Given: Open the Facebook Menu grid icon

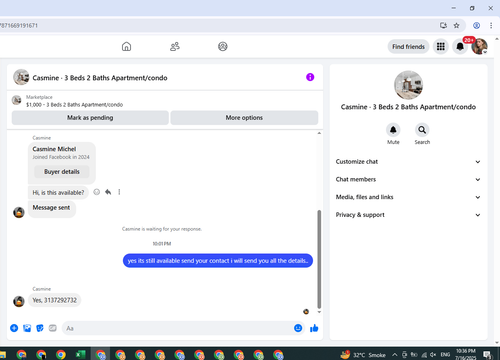Looking at the screenshot, I should tap(441, 47).
